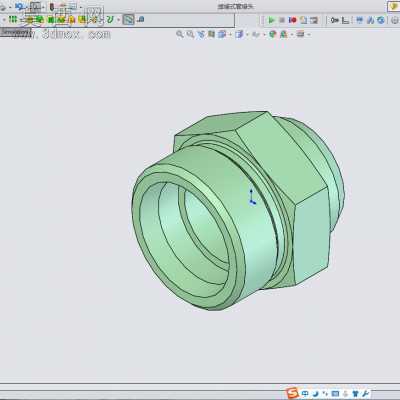
Task: Expand the View Orientation dropdown arrow
Action: pos(230,34)
